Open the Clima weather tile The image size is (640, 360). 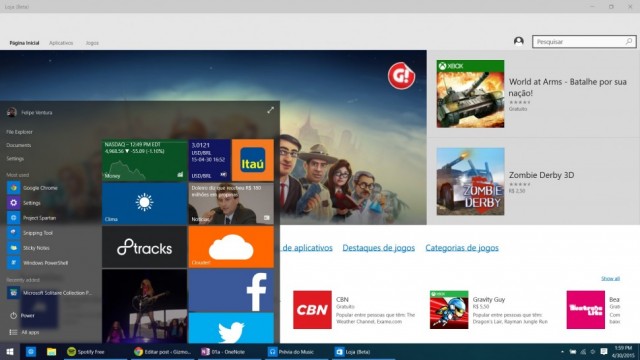coord(144,203)
